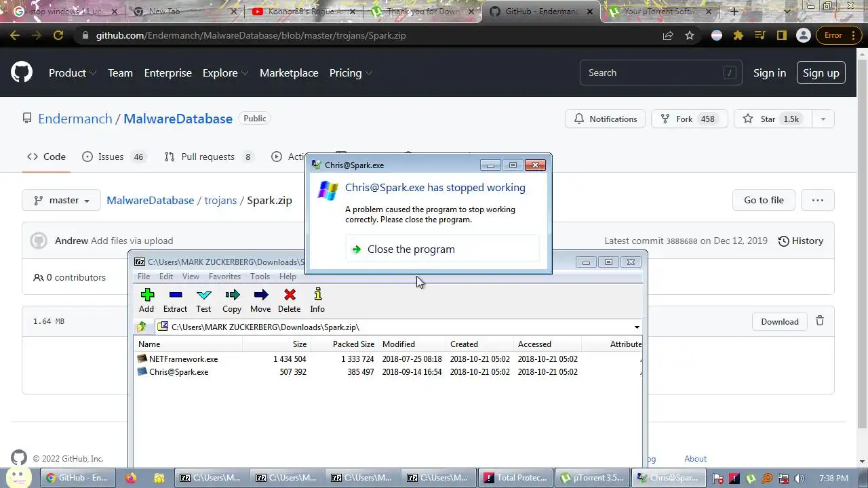Open the Start button on the taskbar

click(18, 476)
